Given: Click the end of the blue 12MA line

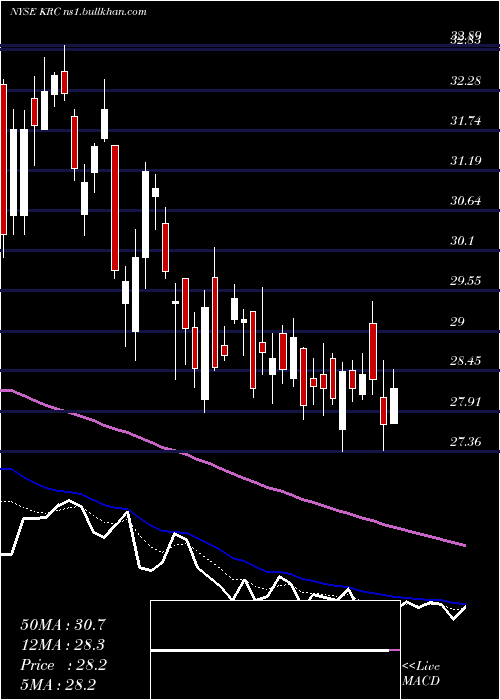Looking at the screenshot, I should tap(465, 604).
